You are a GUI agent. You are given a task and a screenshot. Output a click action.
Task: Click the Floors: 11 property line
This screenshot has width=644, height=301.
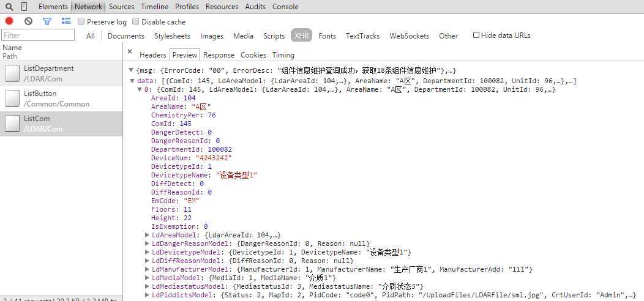point(171,209)
